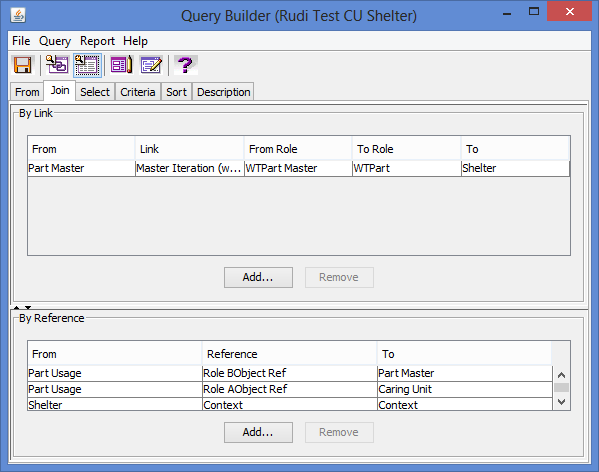The width and height of the screenshot is (599, 472).
Task: Maximize the Query Builder window
Action: (x=534, y=12)
